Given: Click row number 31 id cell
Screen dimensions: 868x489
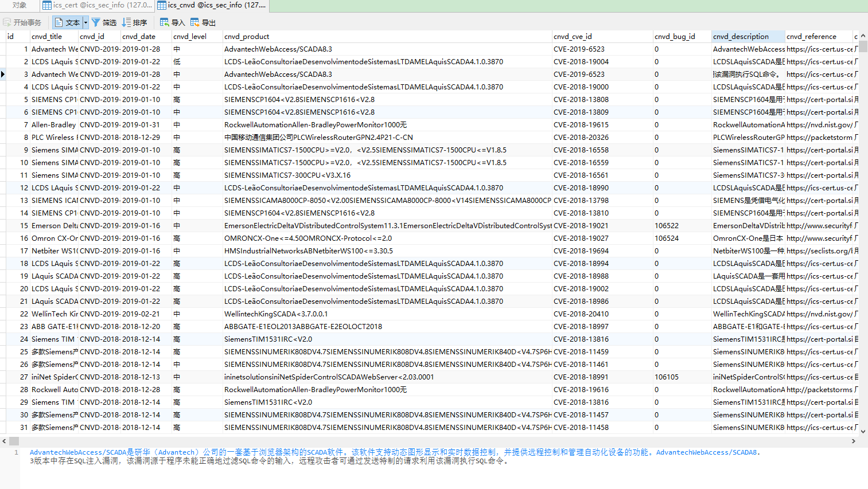Looking at the screenshot, I should [17, 427].
